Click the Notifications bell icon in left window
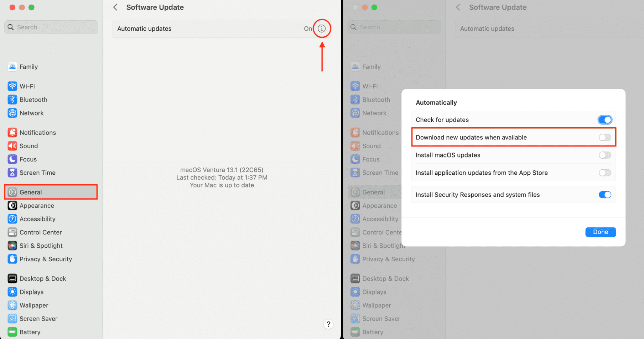This screenshot has height=339, width=644. coord(12,133)
